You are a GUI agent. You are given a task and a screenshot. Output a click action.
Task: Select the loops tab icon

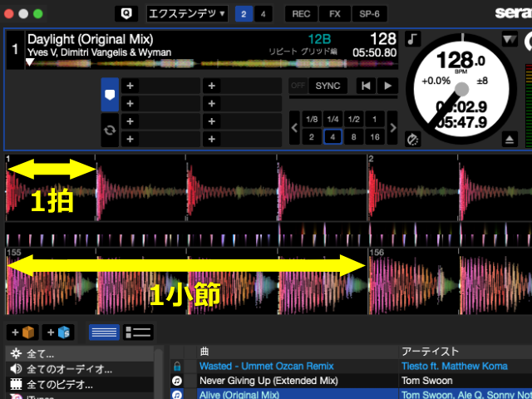pyautogui.click(x=110, y=130)
